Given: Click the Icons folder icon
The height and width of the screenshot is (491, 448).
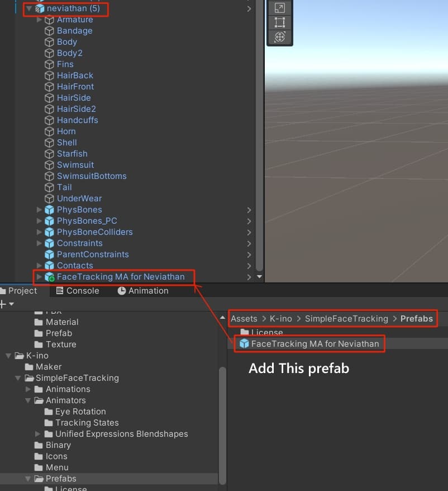Looking at the screenshot, I should tap(39, 456).
